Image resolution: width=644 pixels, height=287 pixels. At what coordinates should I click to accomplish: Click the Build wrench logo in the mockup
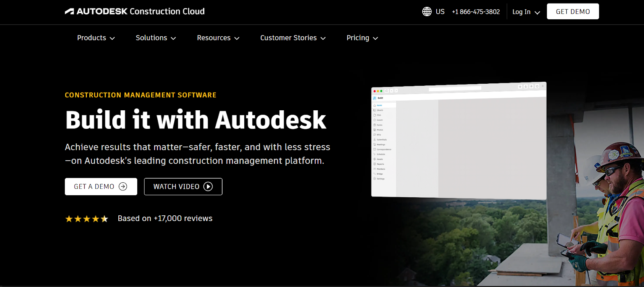coord(374,98)
